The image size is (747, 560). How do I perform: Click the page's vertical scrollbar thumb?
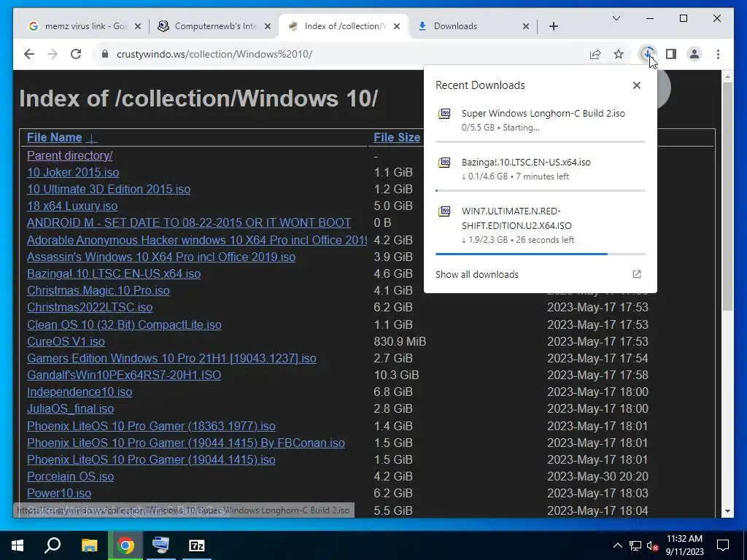(x=727, y=196)
